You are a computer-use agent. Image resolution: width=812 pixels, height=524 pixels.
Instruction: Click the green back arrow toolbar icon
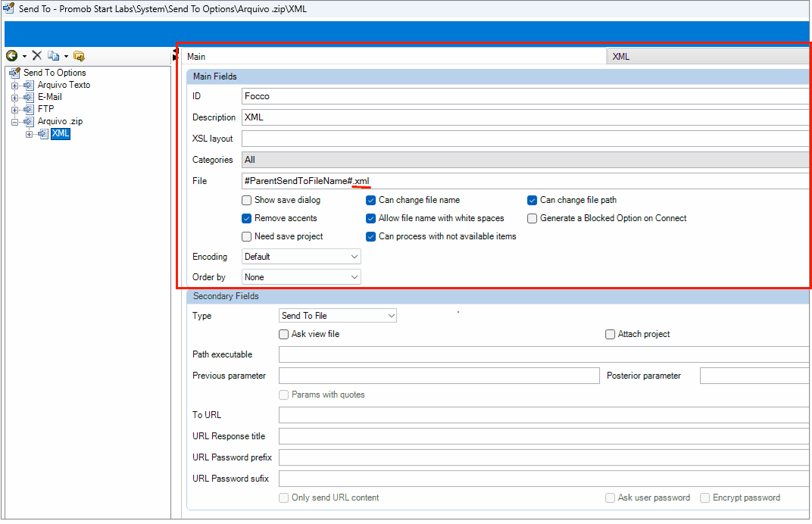coord(11,55)
